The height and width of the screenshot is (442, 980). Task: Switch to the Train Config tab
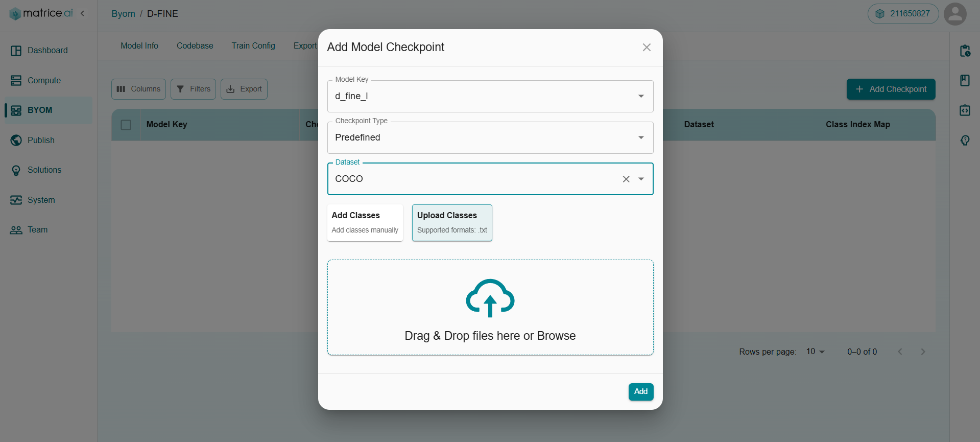pyautogui.click(x=253, y=46)
